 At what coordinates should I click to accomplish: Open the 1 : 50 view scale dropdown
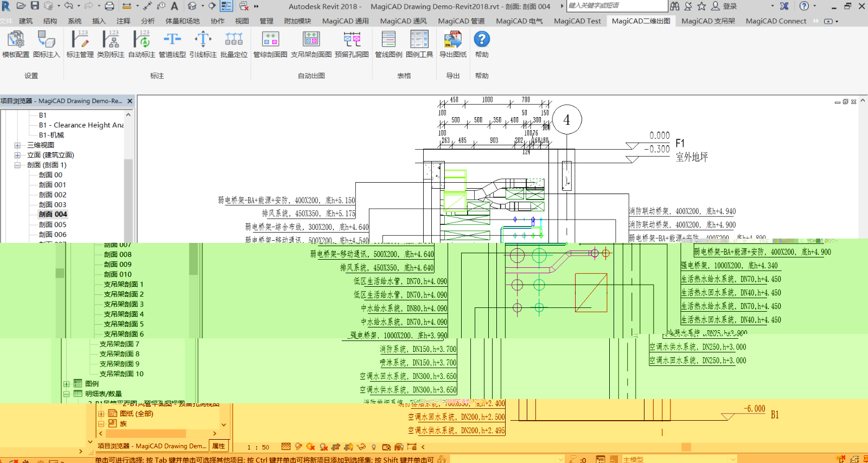click(x=258, y=447)
